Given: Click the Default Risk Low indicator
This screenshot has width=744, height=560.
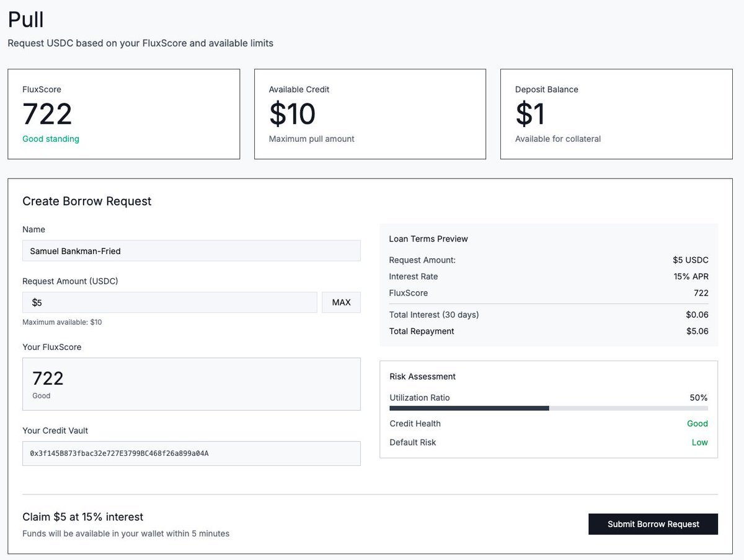Looking at the screenshot, I should point(700,442).
